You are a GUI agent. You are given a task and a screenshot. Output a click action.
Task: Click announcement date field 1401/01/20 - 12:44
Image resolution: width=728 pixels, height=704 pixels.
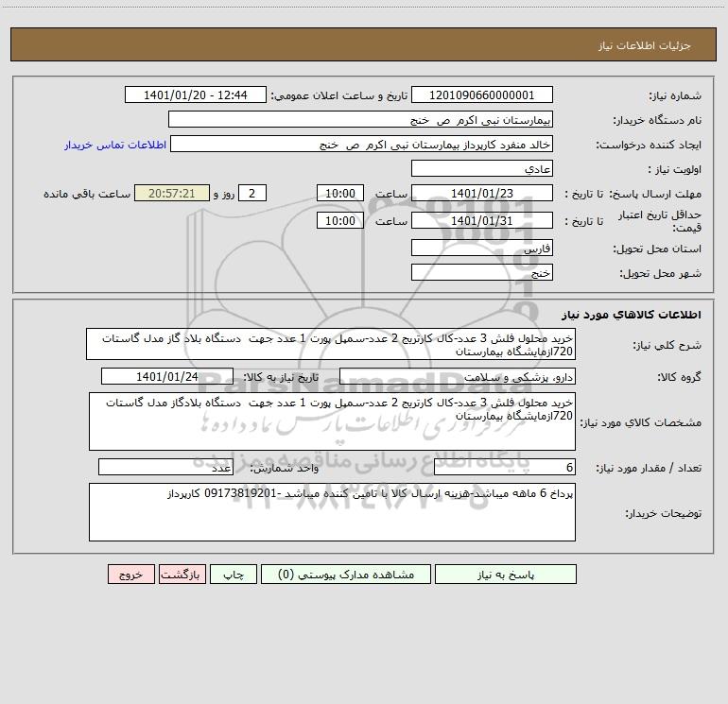pyautogui.click(x=196, y=94)
